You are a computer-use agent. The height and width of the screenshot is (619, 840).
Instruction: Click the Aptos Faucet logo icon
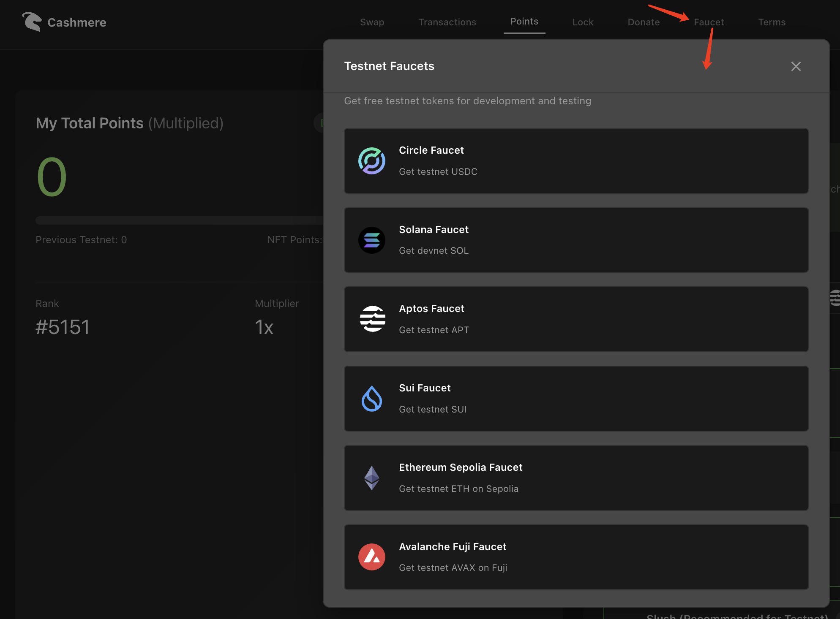click(372, 319)
